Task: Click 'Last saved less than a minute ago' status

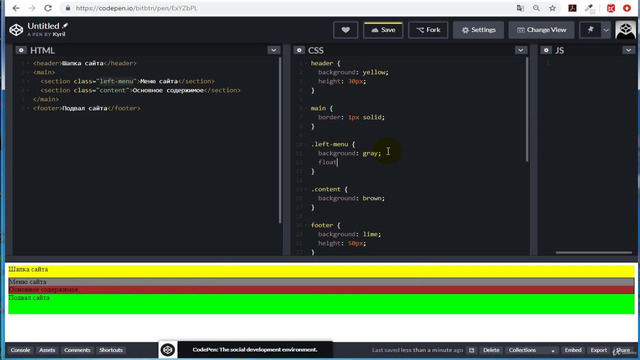Action: [x=418, y=350]
